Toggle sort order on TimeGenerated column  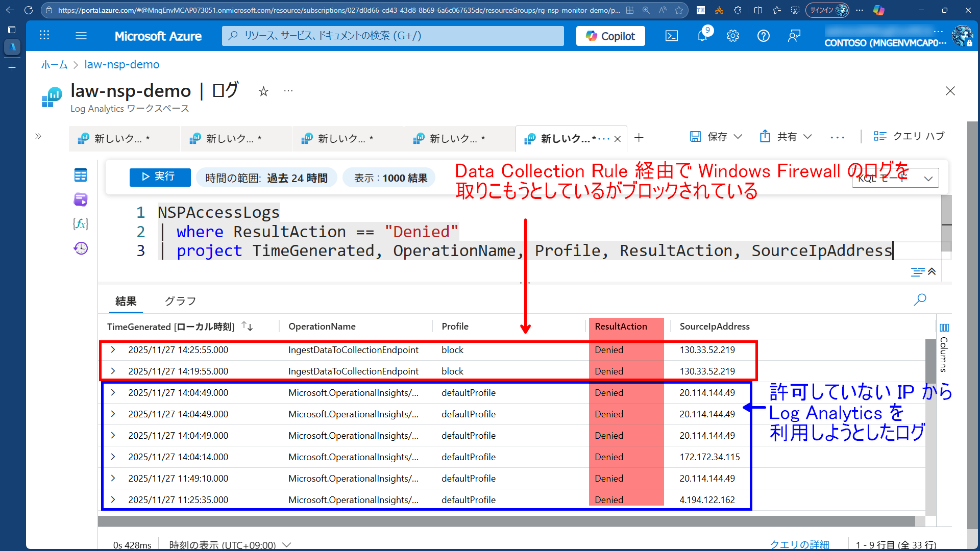point(247,327)
